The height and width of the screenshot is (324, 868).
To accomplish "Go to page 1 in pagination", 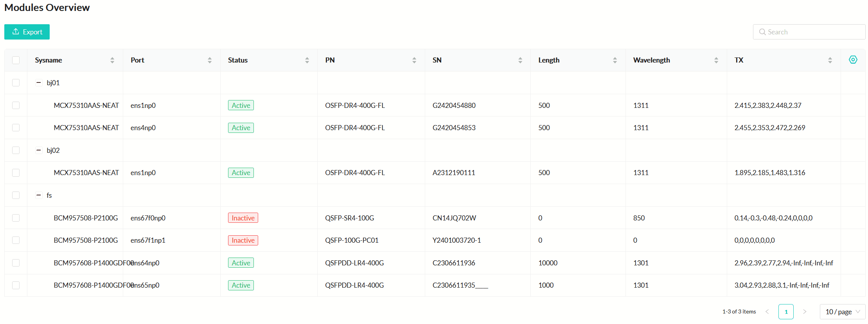I will click(785, 311).
